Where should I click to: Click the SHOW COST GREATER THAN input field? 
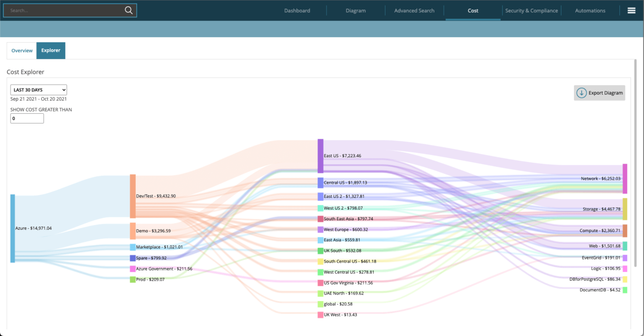[27, 118]
